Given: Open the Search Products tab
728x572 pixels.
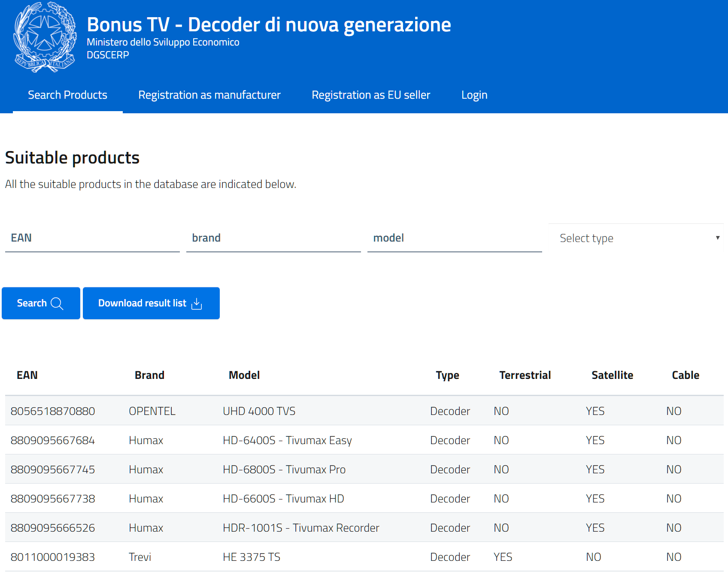Looking at the screenshot, I should 67,95.
